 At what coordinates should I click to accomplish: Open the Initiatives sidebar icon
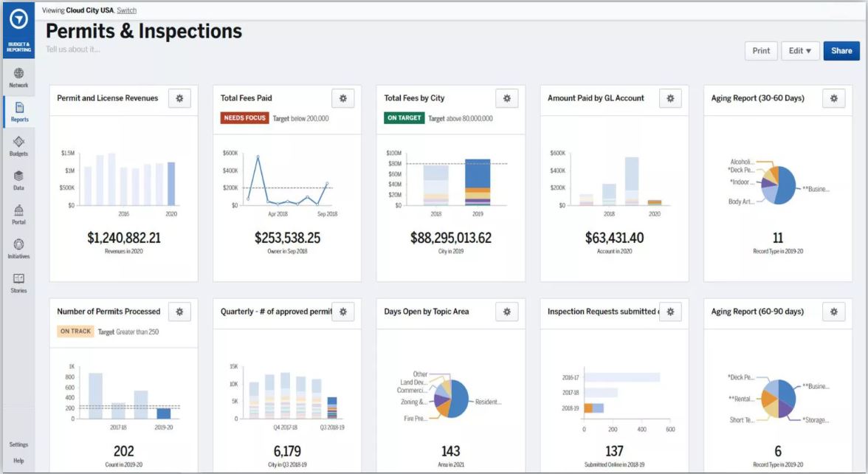(x=18, y=248)
